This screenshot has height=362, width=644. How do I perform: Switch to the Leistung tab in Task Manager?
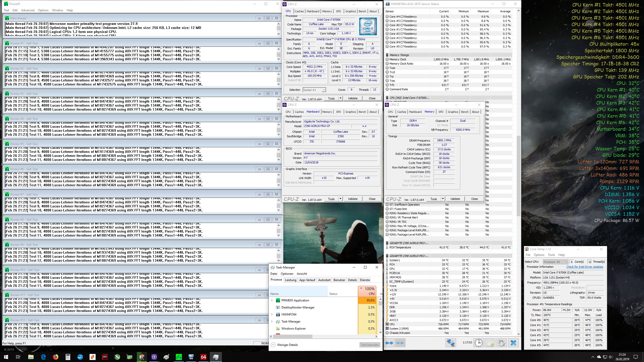tap(291, 280)
